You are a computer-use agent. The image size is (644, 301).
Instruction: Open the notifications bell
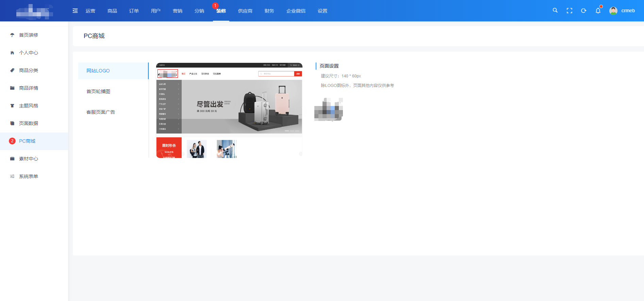tap(598, 11)
